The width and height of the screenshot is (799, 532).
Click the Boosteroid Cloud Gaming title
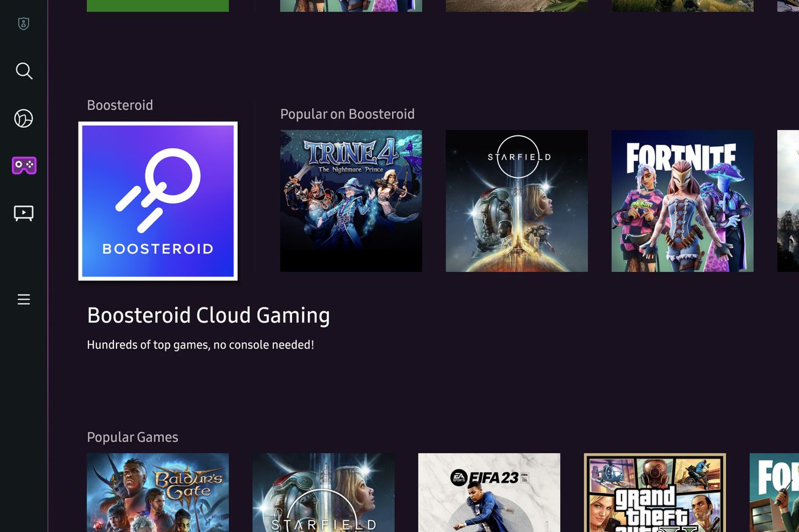(x=208, y=315)
